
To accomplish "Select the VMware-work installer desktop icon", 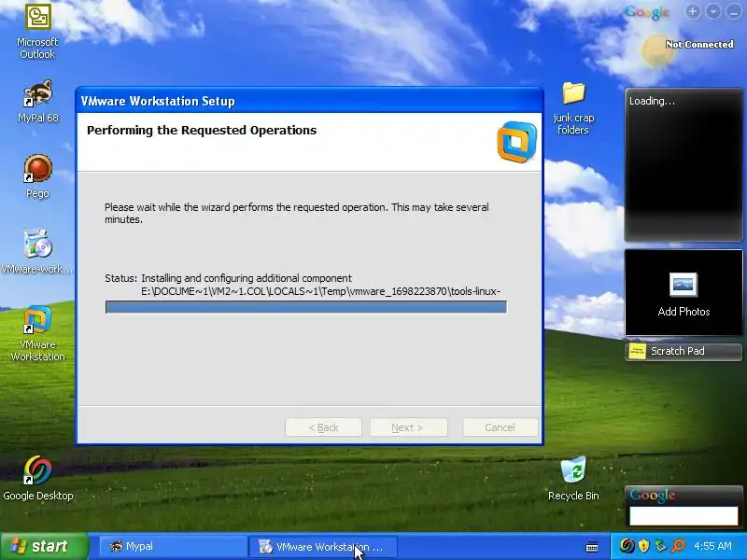I will [37, 252].
